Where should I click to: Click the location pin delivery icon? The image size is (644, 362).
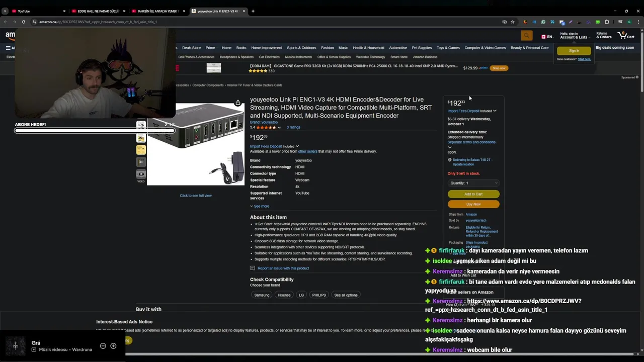click(449, 160)
